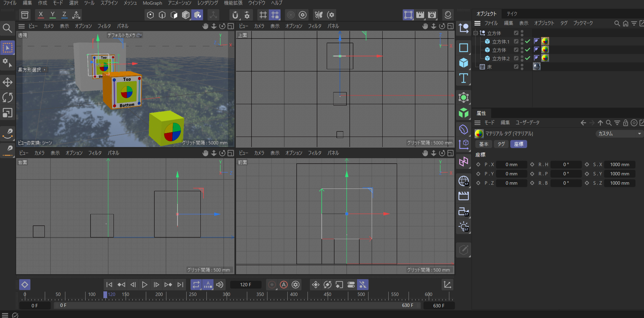Screen dimensions: 644x318
Task: Collapse the 立方体 parent hierarchy
Action: pos(476,33)
